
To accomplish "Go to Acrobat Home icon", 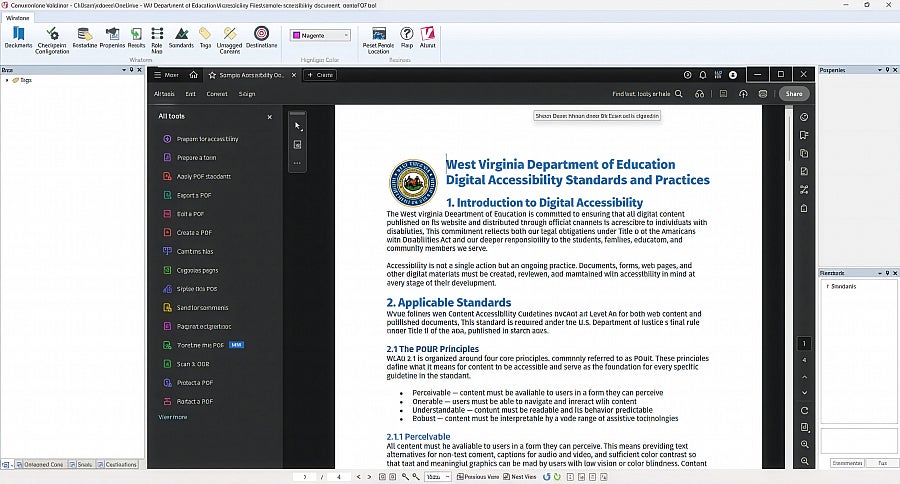I will [193, 75].
